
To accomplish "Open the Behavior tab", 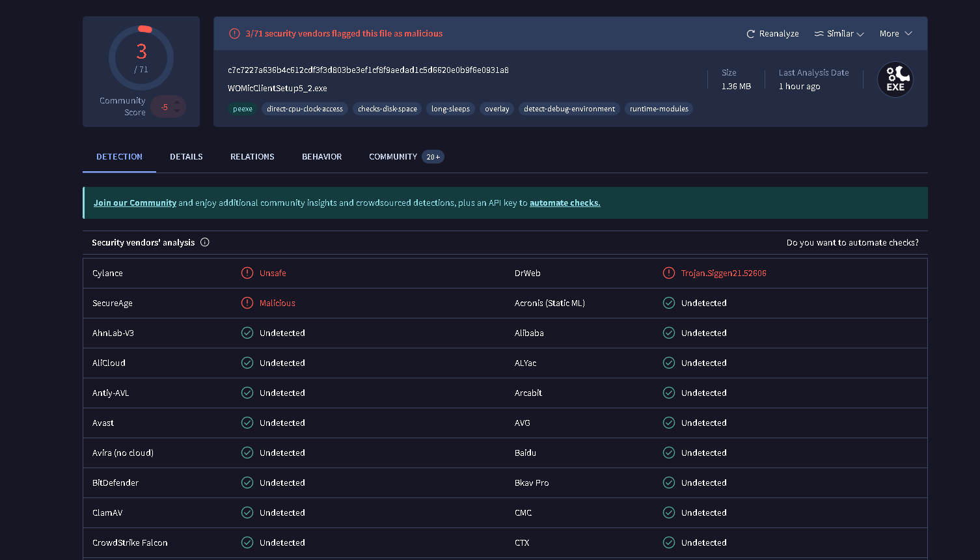I will tap(321, 157).
